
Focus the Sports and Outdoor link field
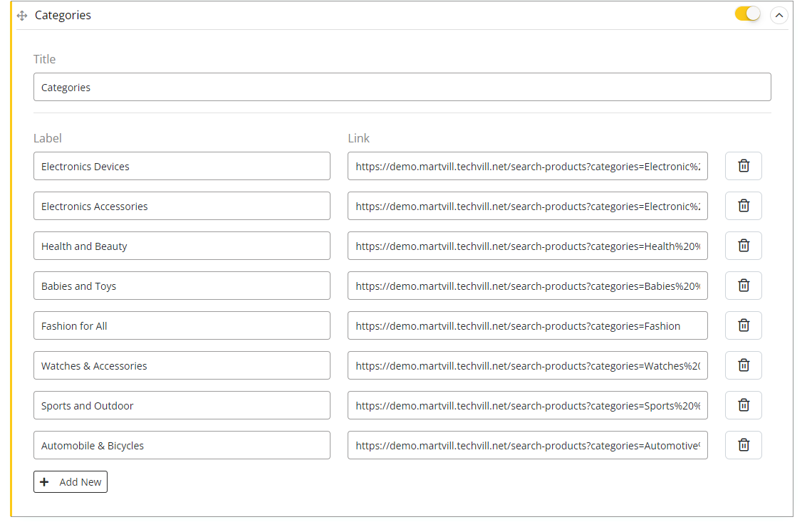pos(527,405)
